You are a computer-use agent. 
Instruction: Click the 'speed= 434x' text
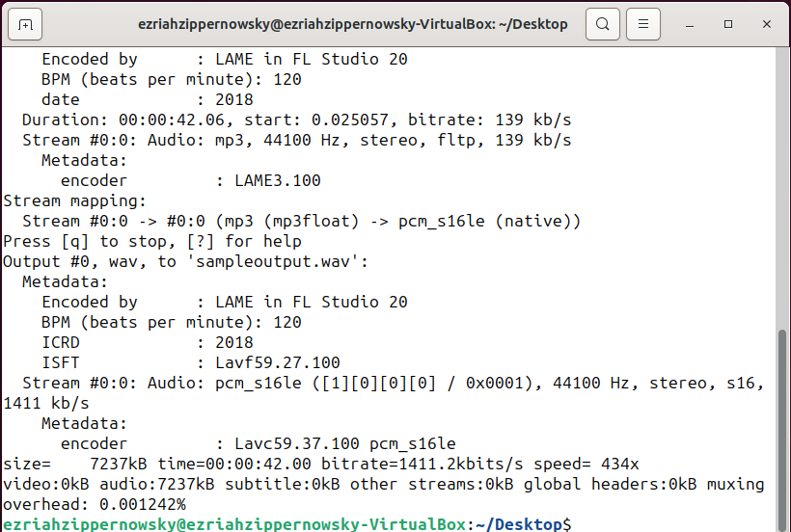click(586, 464)
